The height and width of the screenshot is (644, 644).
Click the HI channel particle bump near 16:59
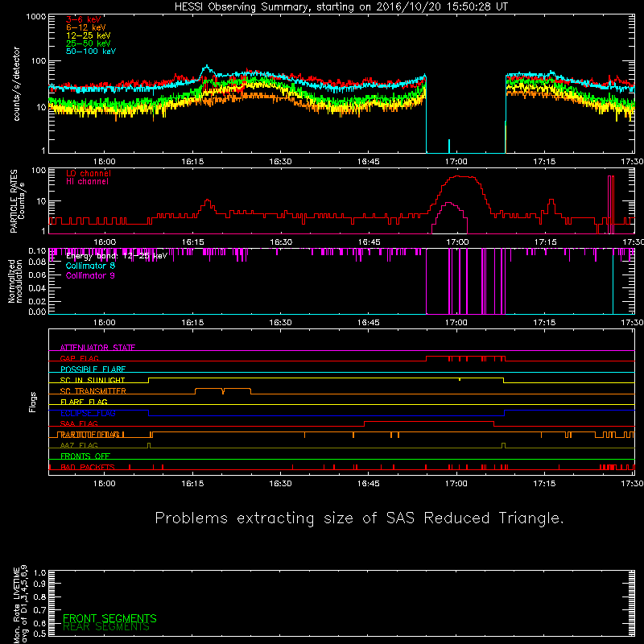pos(449,204)
